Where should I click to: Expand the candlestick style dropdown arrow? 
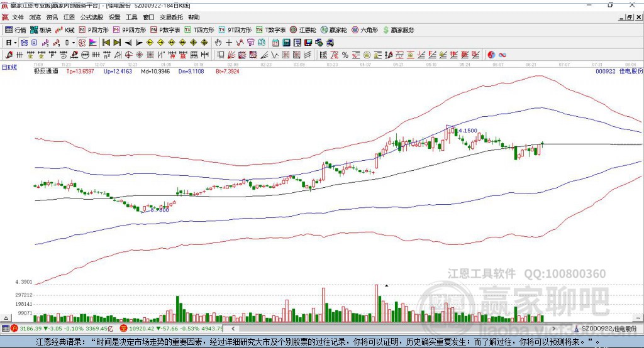[74, 43]
